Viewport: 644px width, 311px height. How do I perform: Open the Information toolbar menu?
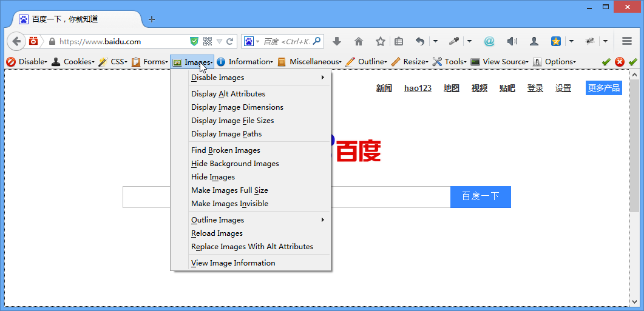(x=245, y=62)
